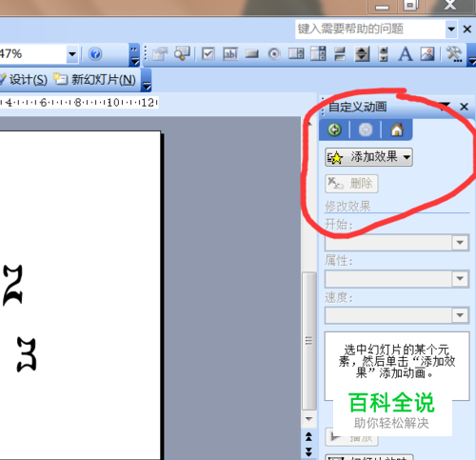Open Microsoft PowerPoint Help question-mark icon
The height and width of the screenshot is (460, 476).
click(95, 54)
